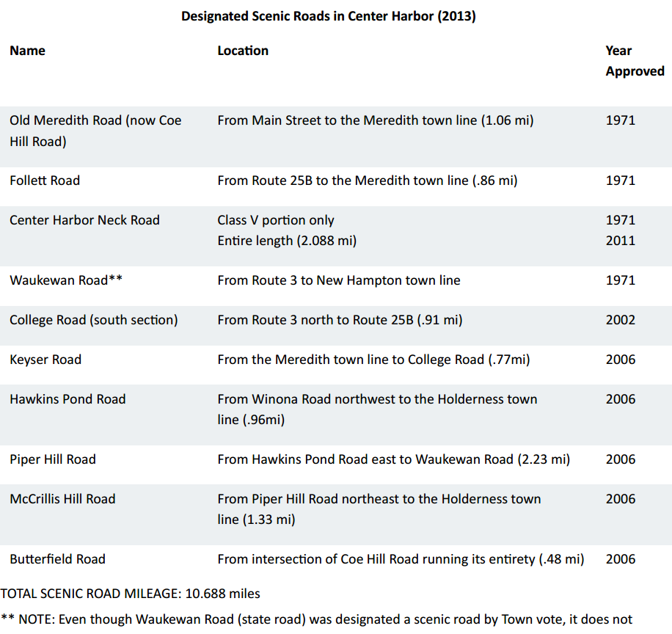Click 'College Road (south section)' text
Viewport: 672px width, 634px height.
pyautogui.click(x=93, y=320)
